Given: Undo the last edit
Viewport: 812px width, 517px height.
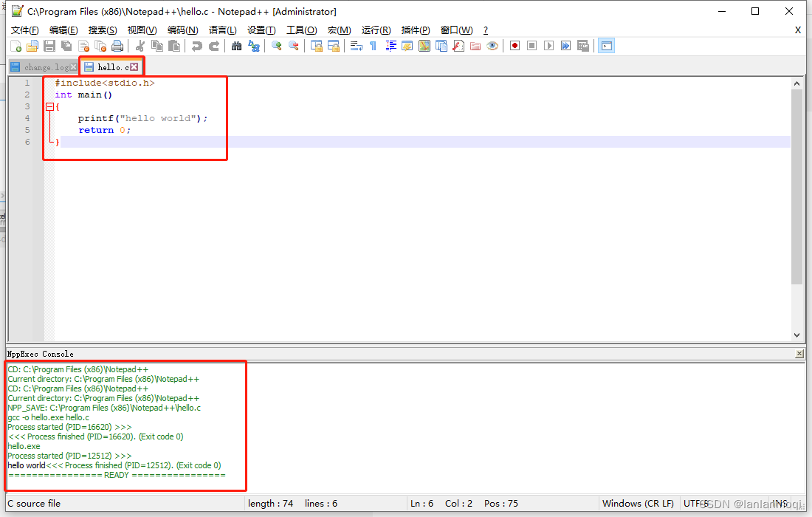Looking at the screenshot, I should [x=197, y=46].
